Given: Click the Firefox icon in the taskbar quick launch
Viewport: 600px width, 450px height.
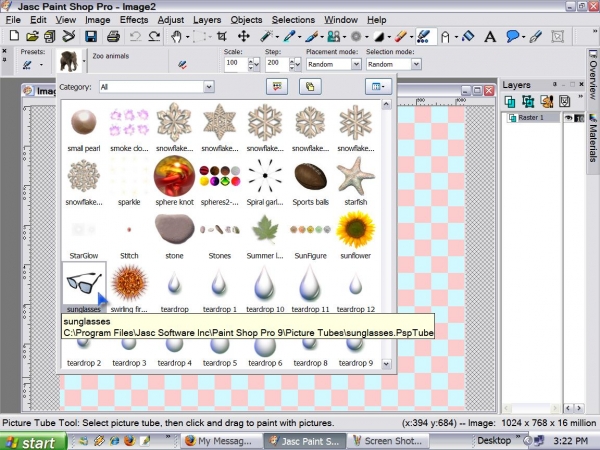Looking at the screenshot, I should coord(130,441).
